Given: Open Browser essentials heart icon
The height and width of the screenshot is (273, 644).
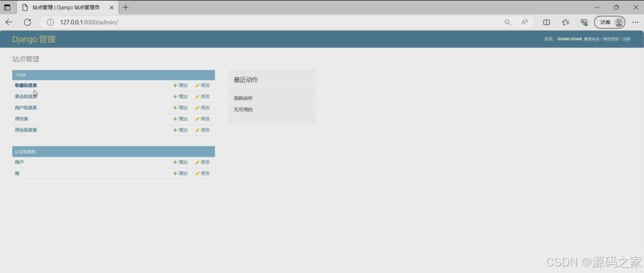Looking at the screenshot, I should 584,22.
